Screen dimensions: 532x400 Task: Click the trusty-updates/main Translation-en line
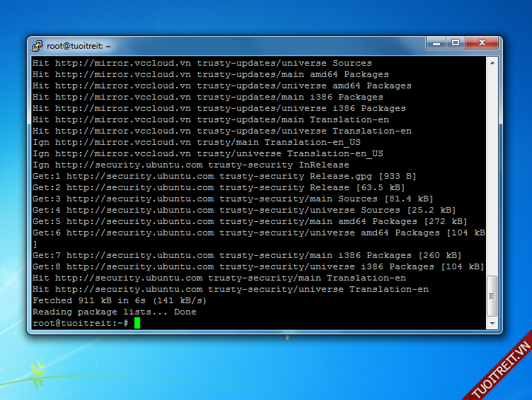tap(211, 119)
